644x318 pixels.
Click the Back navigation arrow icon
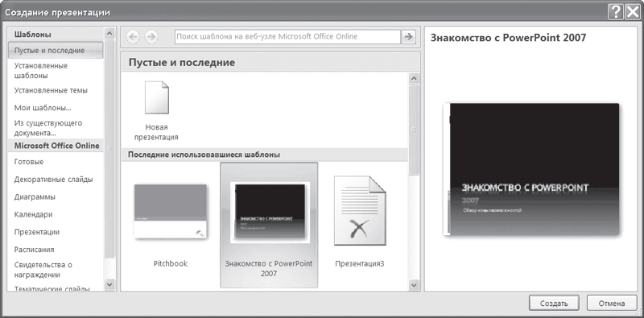coord(134,36)
